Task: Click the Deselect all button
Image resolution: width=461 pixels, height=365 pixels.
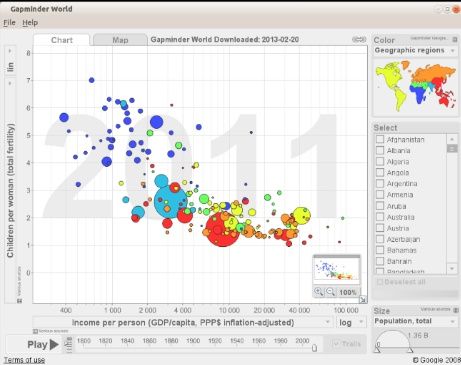Action: tap(402, 282)
